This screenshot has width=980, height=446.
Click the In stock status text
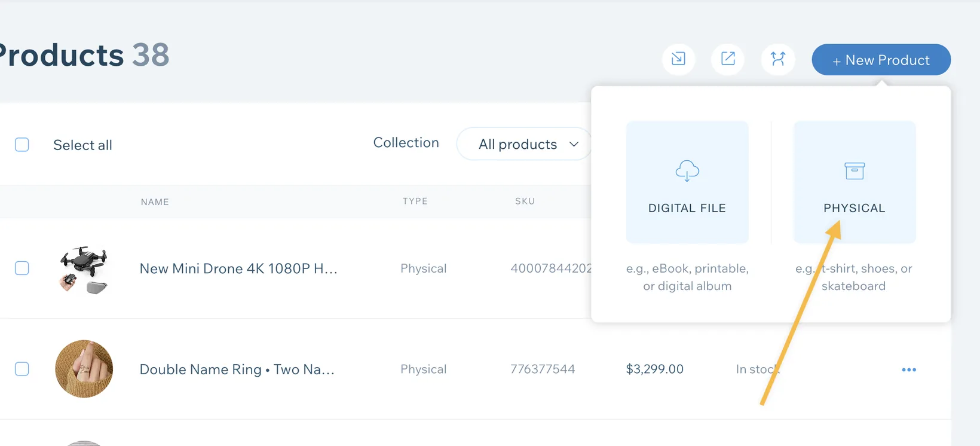758,369
